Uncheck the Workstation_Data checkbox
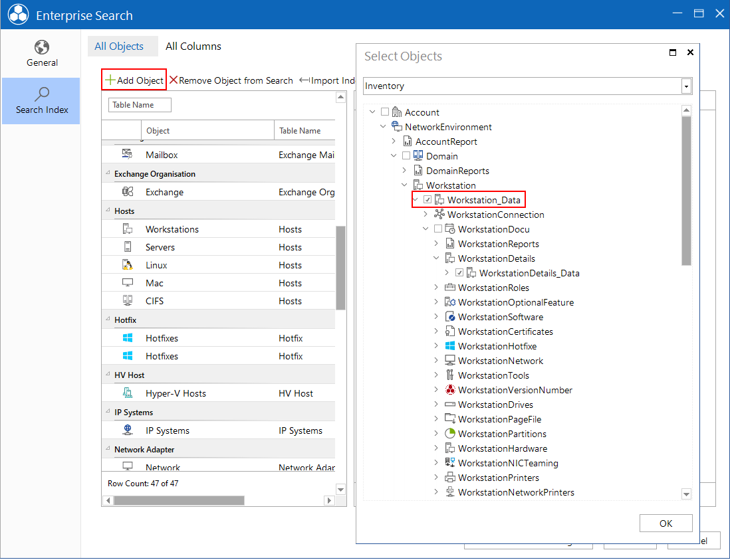730x560 pixels. point(427,199)
